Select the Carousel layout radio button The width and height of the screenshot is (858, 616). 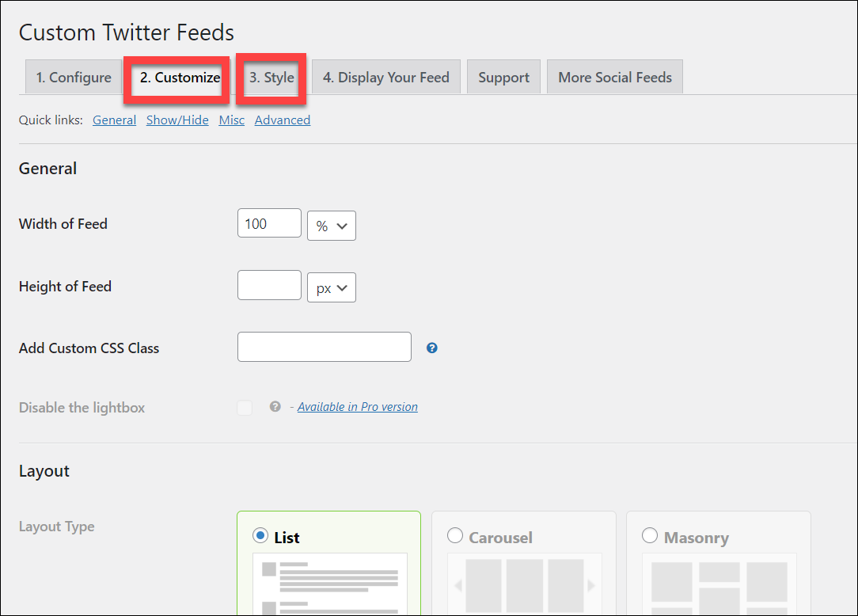click(x=455, y=535)
